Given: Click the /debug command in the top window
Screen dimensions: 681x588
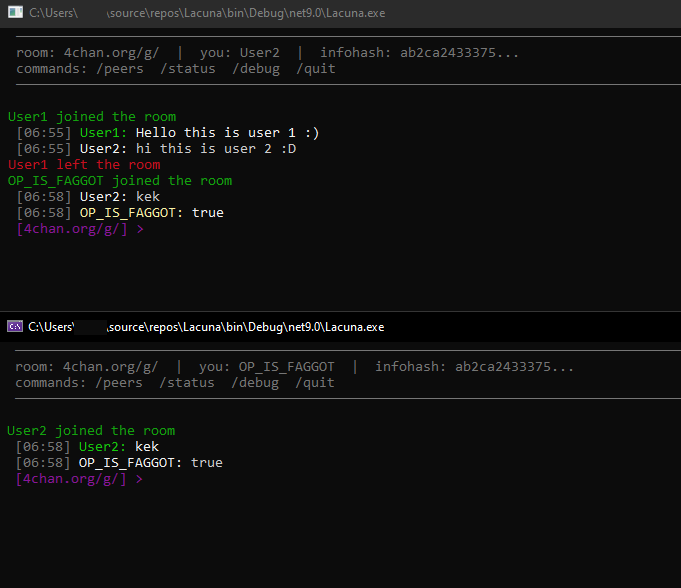Looking at the screenshot, I should [256, 69].
